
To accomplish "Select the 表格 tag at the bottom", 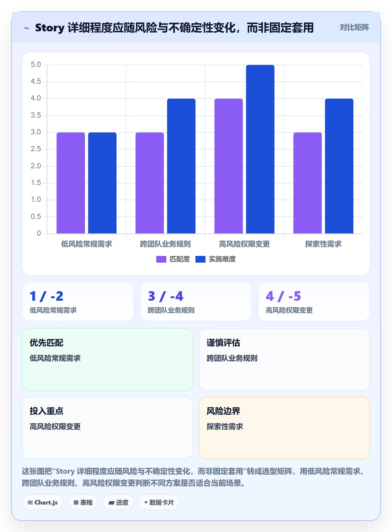I will click(83, 502).
